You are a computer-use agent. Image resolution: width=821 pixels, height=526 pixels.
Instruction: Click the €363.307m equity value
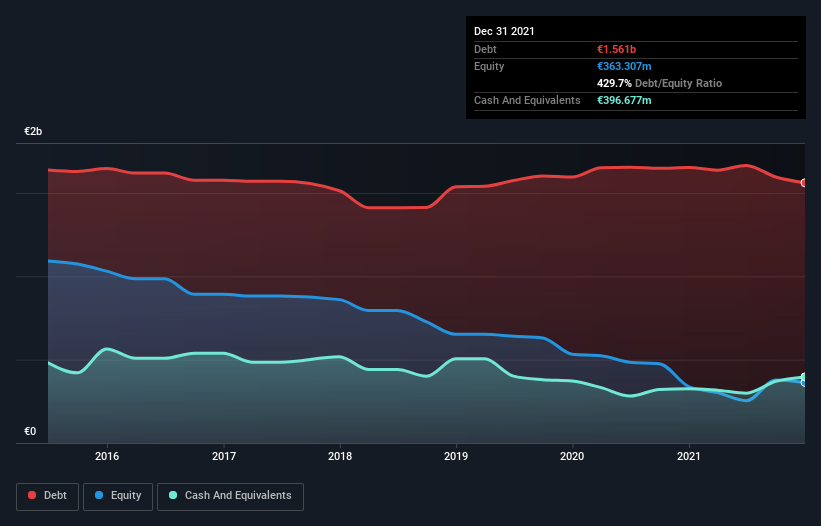pos(624,66)
